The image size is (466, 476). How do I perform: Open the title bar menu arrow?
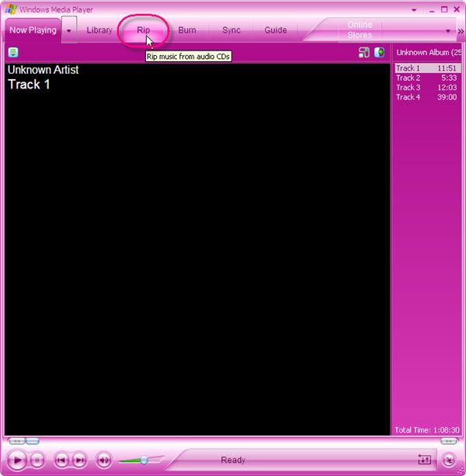tap(414, 10)
